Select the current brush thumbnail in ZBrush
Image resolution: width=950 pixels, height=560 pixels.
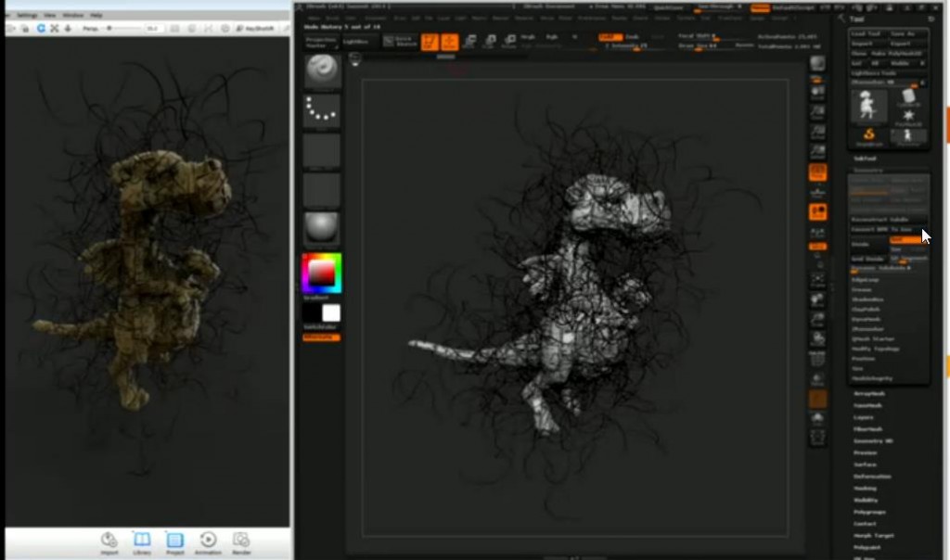(322, 70)
